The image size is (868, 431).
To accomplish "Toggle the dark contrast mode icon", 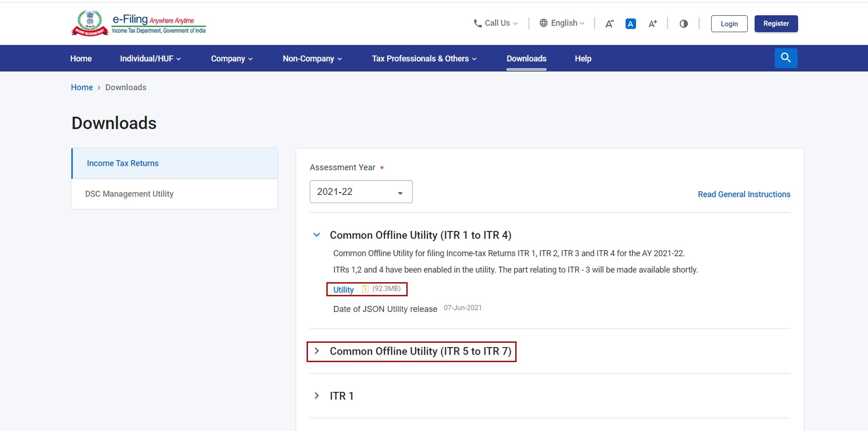I will tap(684, 24).
